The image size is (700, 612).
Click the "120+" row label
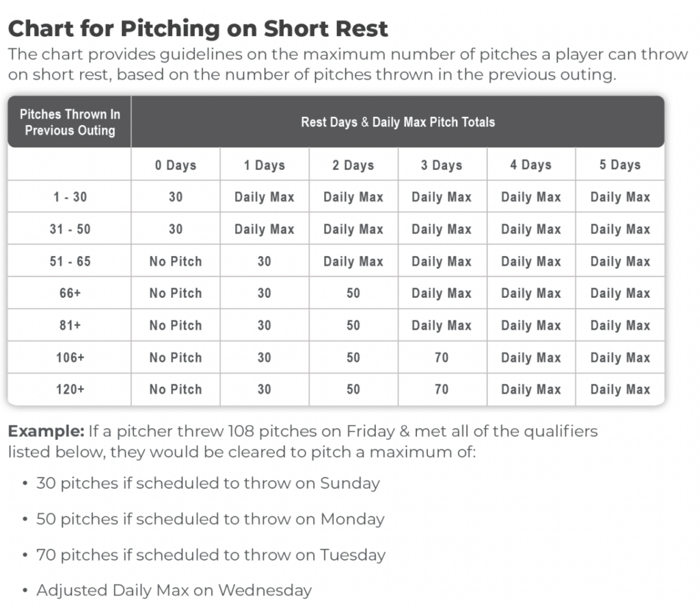[x=70, y=390]
